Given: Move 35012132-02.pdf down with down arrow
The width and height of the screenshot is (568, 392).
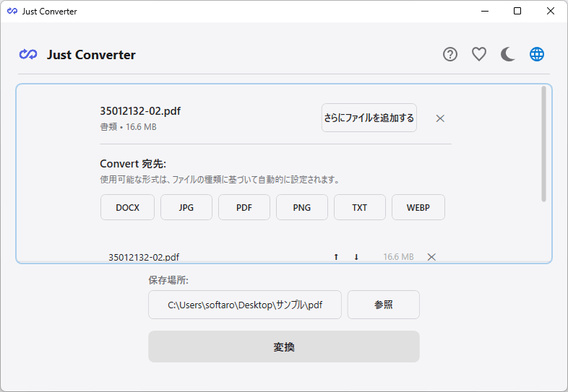Looking at the screenshot, I should click(x=356, y=257).
